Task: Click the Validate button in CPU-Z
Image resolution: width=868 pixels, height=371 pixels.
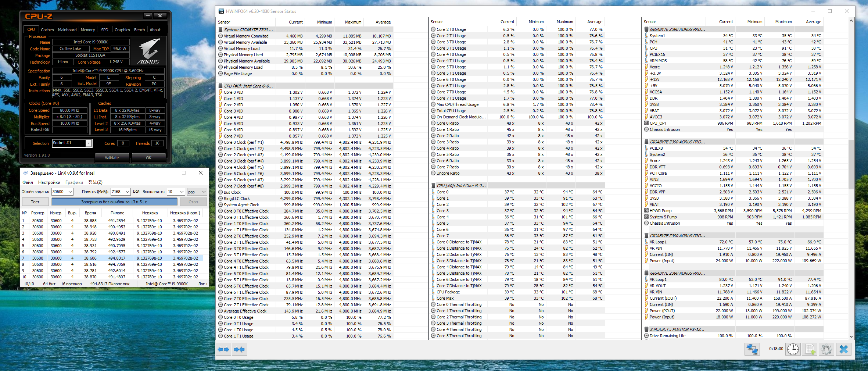Action: tap(112, 158)
